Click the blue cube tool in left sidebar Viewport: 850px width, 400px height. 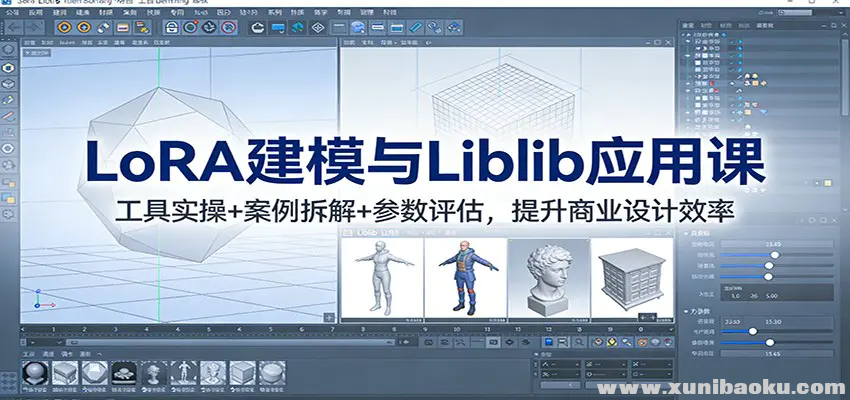point(9,67)
